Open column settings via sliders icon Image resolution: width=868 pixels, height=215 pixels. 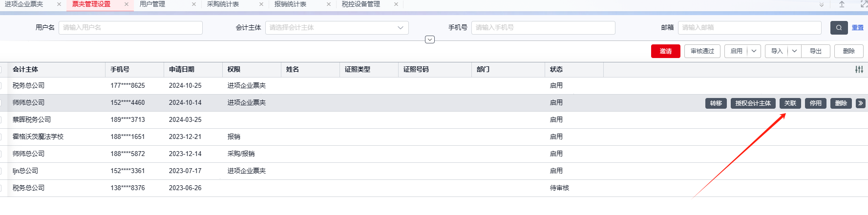click(x=859, y=70)
